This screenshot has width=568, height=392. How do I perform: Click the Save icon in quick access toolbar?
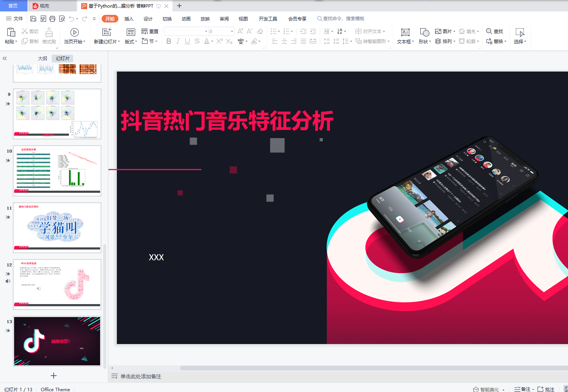click(33, 19)
